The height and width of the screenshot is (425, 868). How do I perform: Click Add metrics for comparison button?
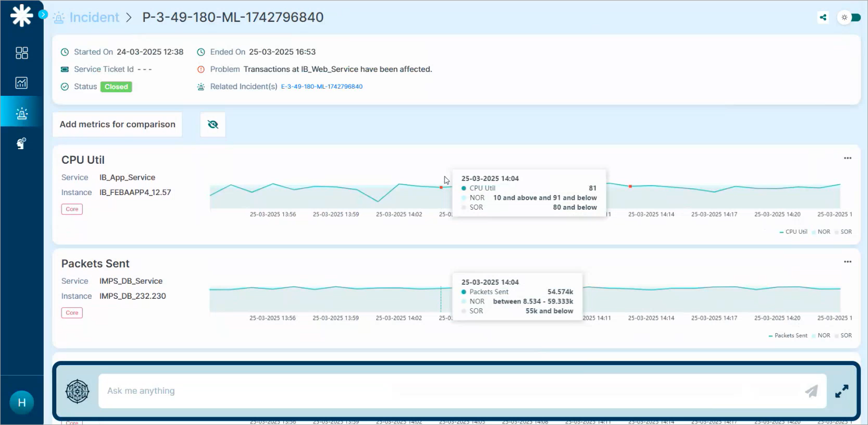pyautogui.click(x=117, y=125)
